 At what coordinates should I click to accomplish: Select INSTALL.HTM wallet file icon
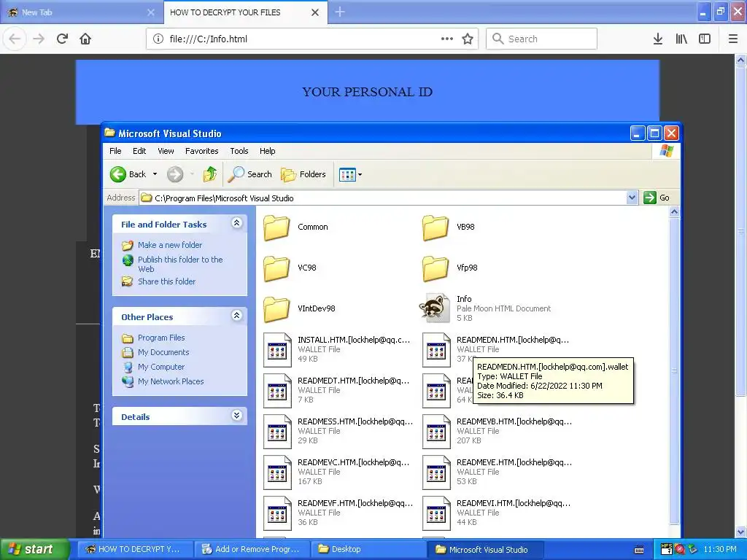pyautogui.click(x=277, y=349)
